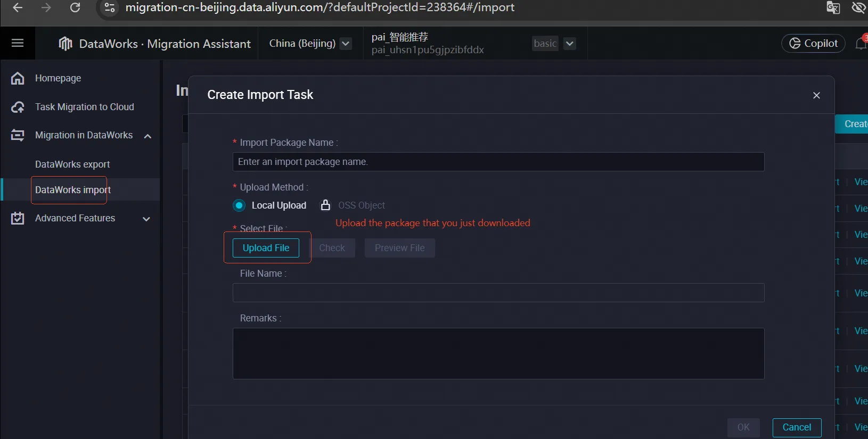
Task: Click the Upload File button
Action: coord(266,248)
